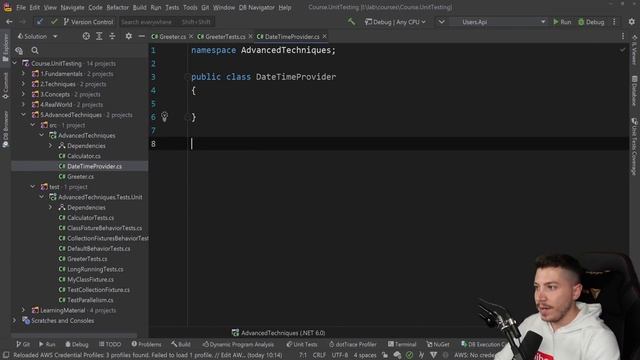
Task: Click the commit checkmark icon
Action: click(x=54, y=22)
